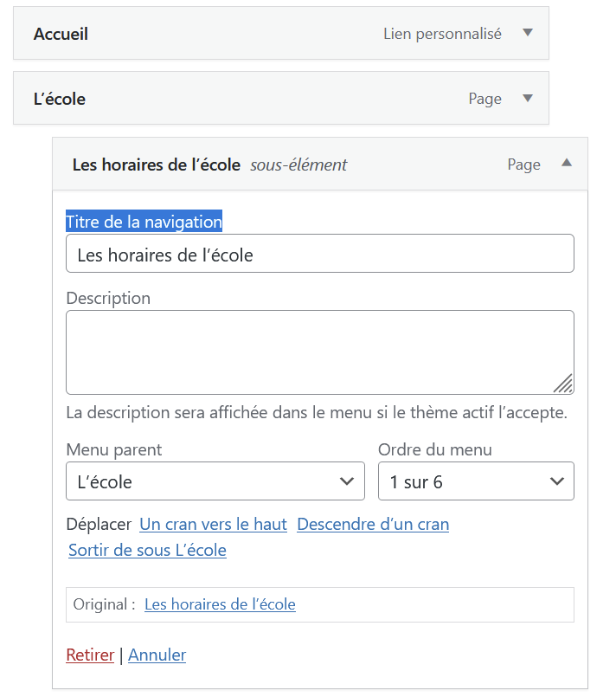Image resolution: width=616 pixels, height=697 pixels.
Task: Click the Annuler link
Action: point(157,655)
